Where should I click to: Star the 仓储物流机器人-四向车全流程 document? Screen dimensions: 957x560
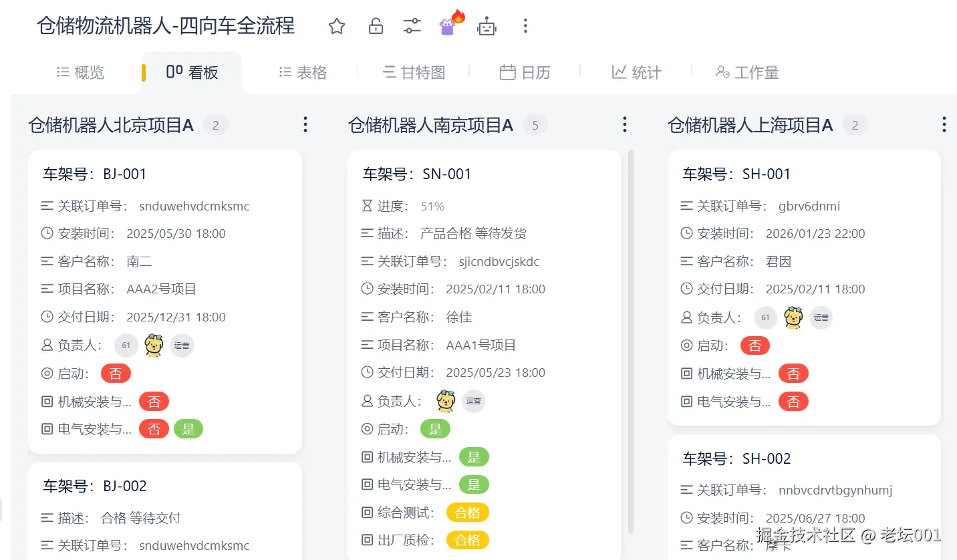point(336,25)
